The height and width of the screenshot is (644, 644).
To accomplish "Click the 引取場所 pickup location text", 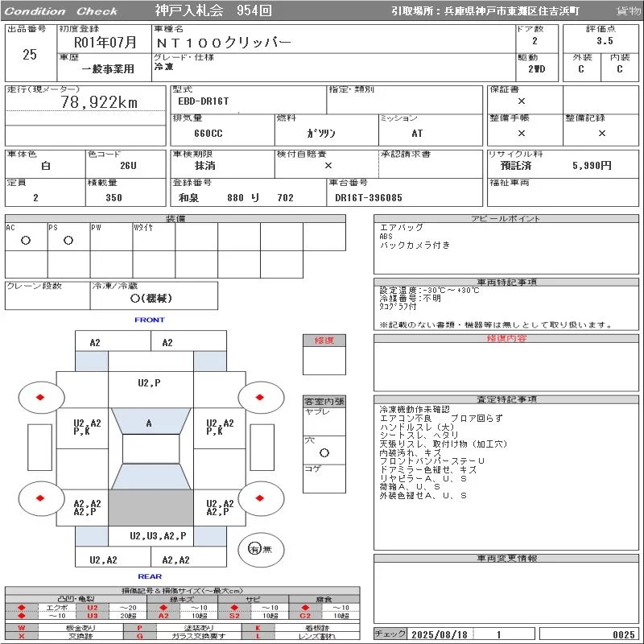I will coord(485,11).
